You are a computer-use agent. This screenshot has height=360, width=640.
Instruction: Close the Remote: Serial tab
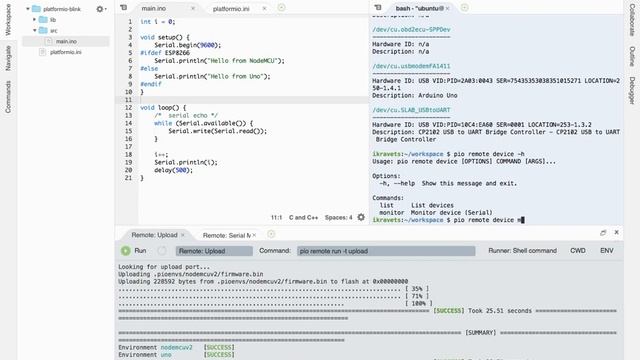tap(254, 235)
